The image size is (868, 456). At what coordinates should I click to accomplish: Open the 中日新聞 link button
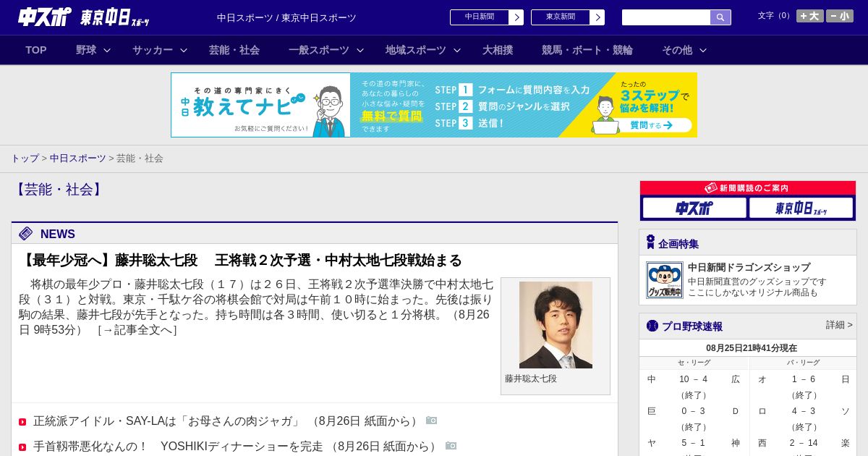point(487,17)
